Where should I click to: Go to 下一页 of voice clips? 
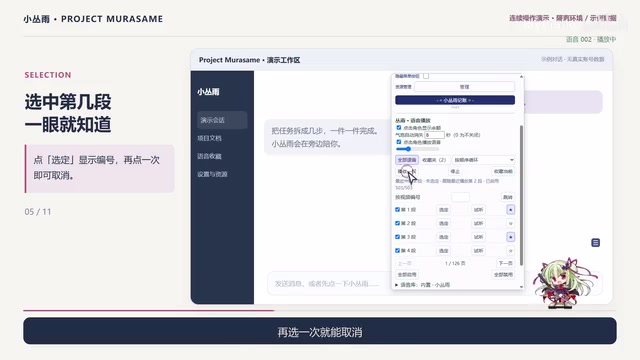pos(506,263)
